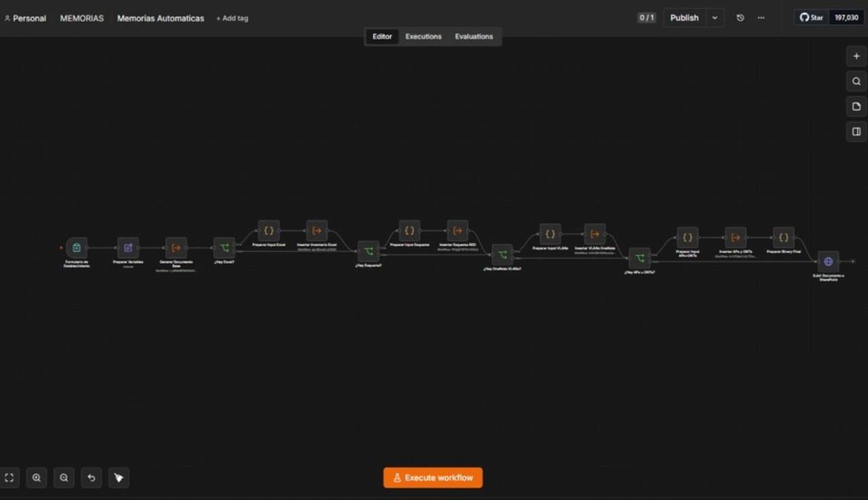Click the tidy up nodes icon
Image resolution: width=868 pixels, height=500 pixels.
click(119, 478)
